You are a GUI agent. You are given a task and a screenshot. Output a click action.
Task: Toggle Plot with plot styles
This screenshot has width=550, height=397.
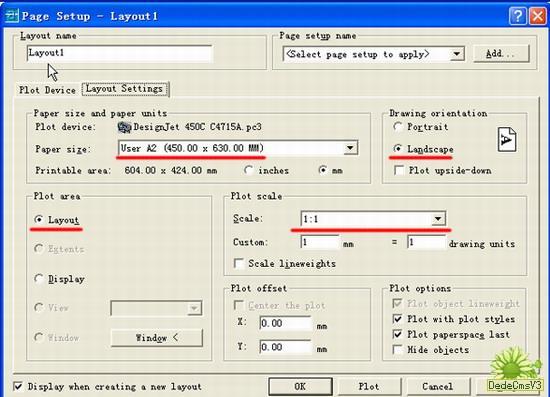tap(397, 319)
